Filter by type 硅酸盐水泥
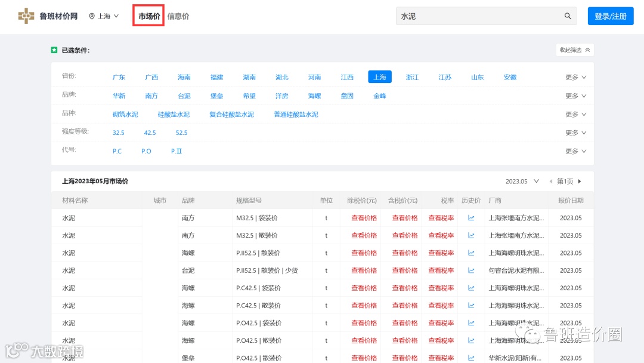The width and height of the screenshot is (644, 363). pos(174,114)
